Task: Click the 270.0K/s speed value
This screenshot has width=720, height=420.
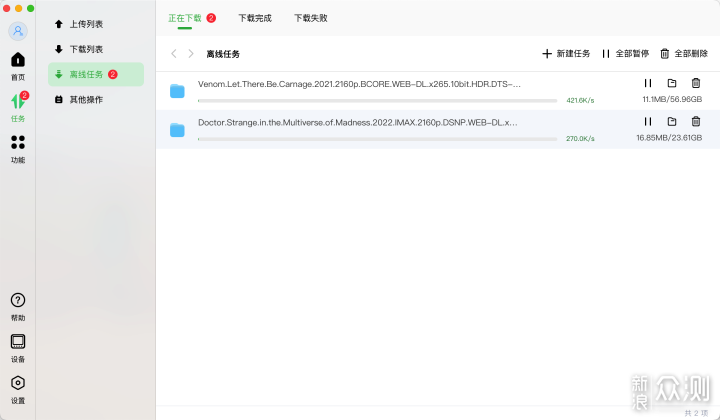Action: pyautogui.click(x=580, y=139)
